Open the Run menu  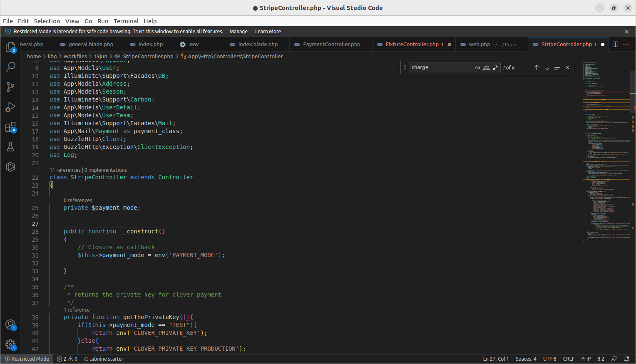click(x=103, y=21)
